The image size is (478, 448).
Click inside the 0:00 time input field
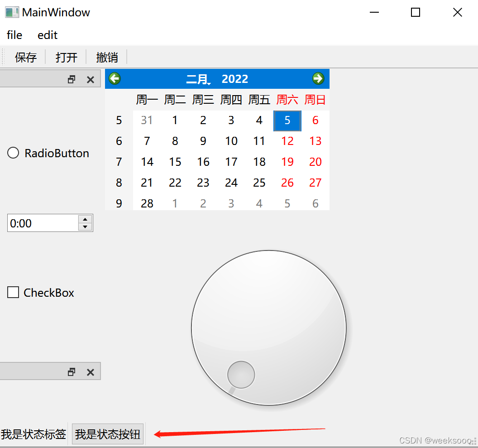(41, 223)
